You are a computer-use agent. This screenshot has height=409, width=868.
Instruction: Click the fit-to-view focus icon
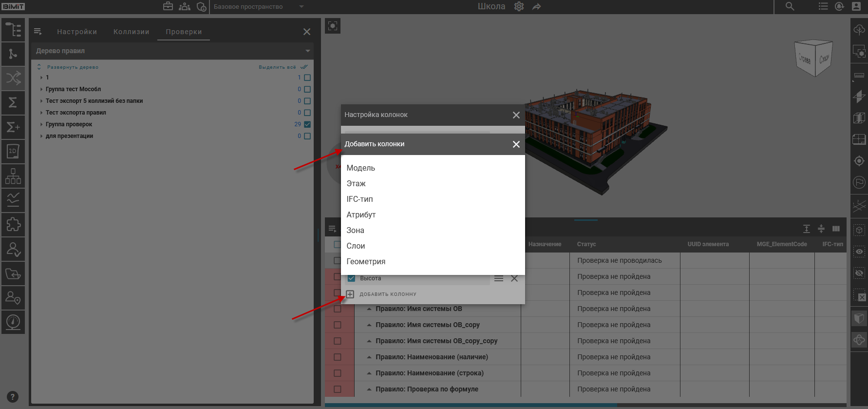(333, 26)
